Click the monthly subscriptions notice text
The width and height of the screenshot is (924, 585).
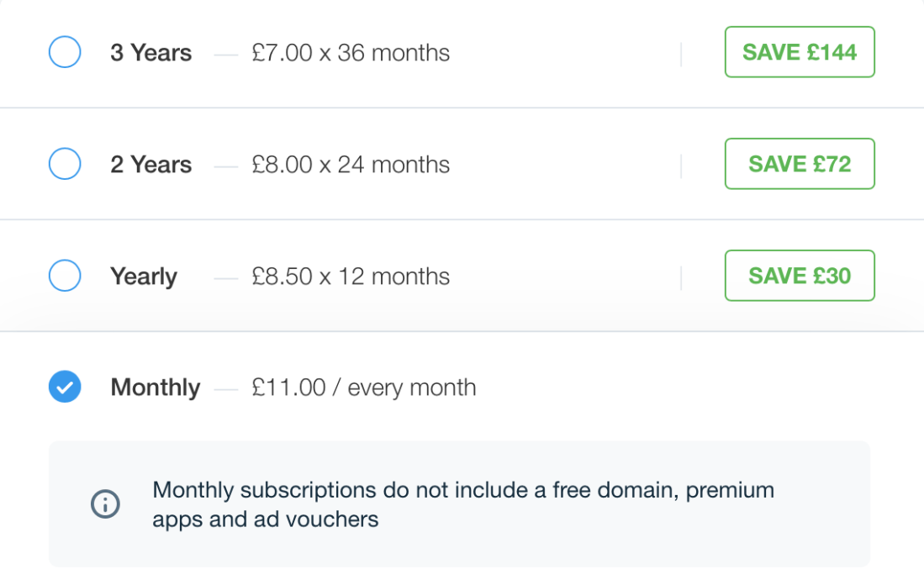click(462, 504)
